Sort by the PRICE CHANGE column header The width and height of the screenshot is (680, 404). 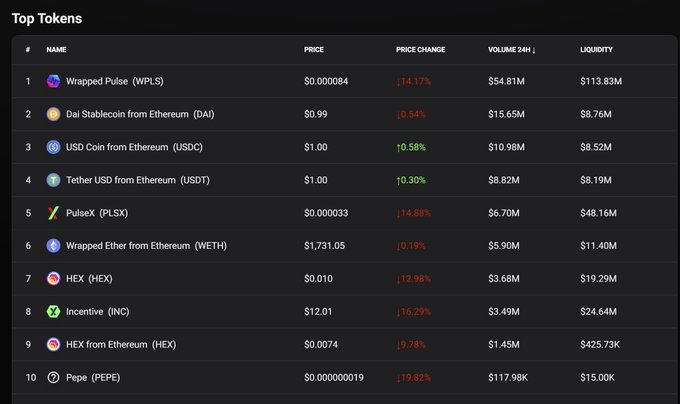tap(420, 50)
